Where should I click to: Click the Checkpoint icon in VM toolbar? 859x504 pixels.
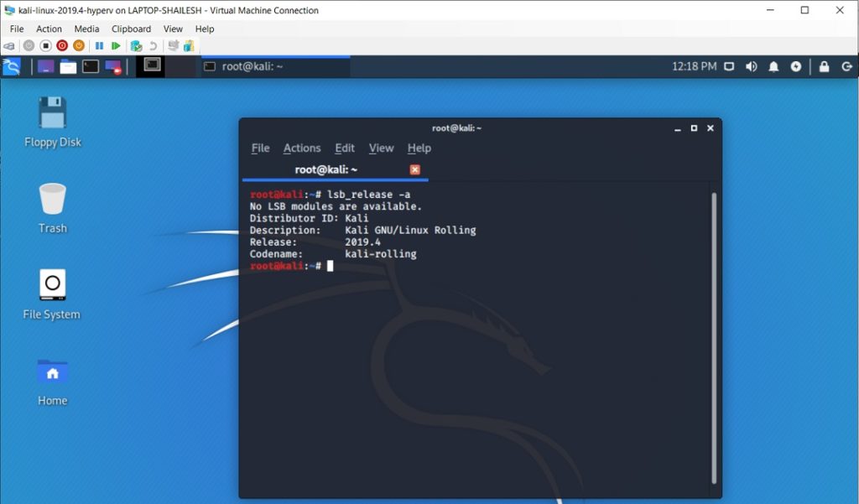pos(136,46)
